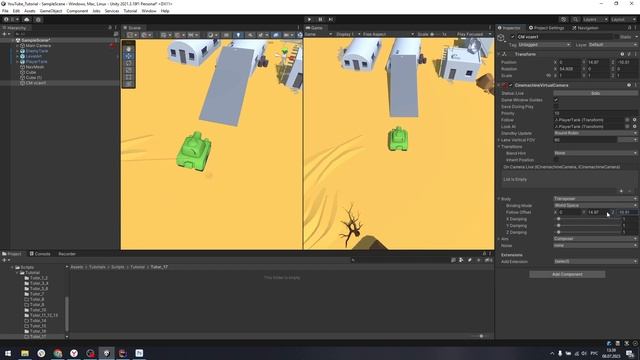Open the Layout button in top toolbar
This screenshot has width=640, height=360.
(x=623, y=19)
